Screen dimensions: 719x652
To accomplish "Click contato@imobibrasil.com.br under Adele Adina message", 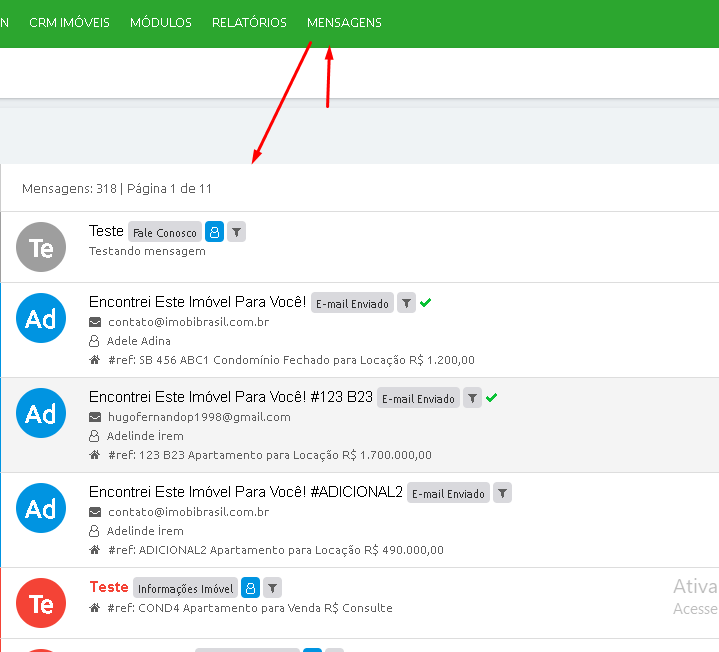I will click(x=188, y=322).
